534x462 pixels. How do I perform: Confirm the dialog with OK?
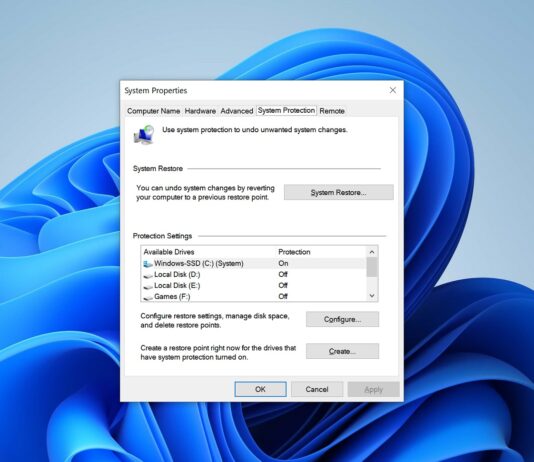261,389
